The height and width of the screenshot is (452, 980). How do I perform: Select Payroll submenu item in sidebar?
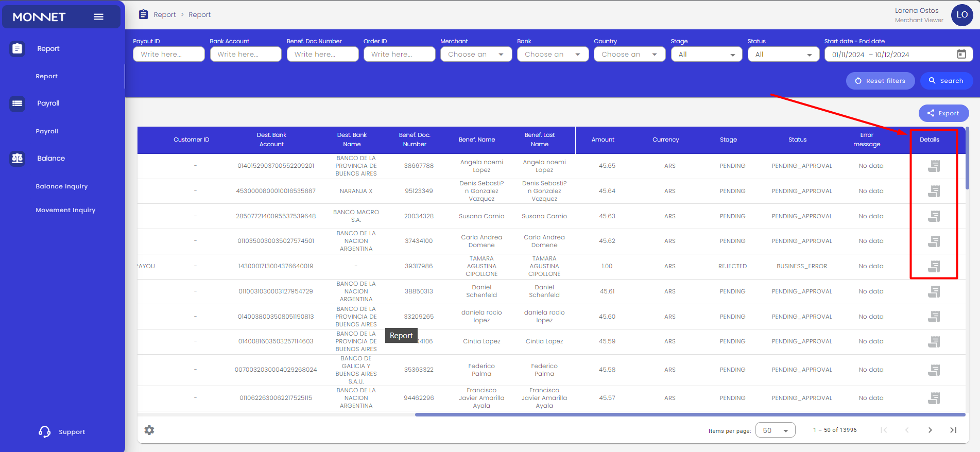point(47,131)
